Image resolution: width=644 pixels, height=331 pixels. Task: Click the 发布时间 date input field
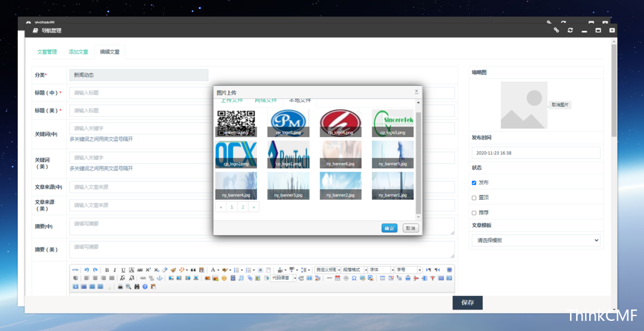(x=536, y=153)
